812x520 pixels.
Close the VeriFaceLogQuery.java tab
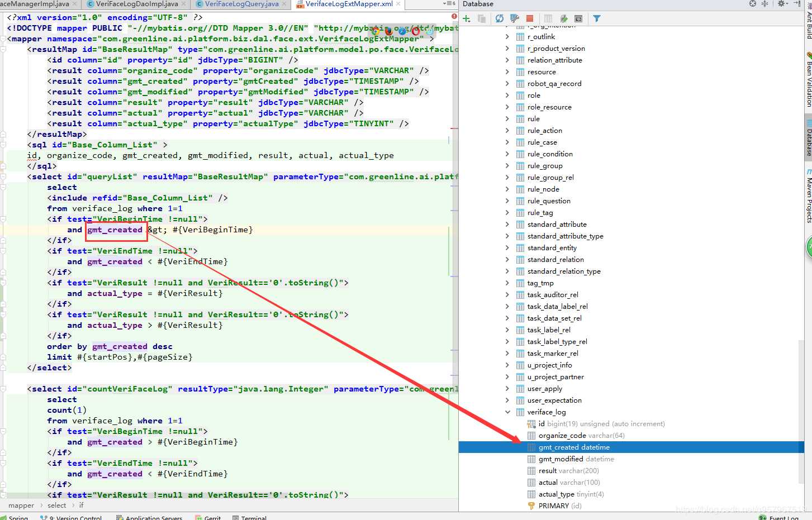coord(283,4)
